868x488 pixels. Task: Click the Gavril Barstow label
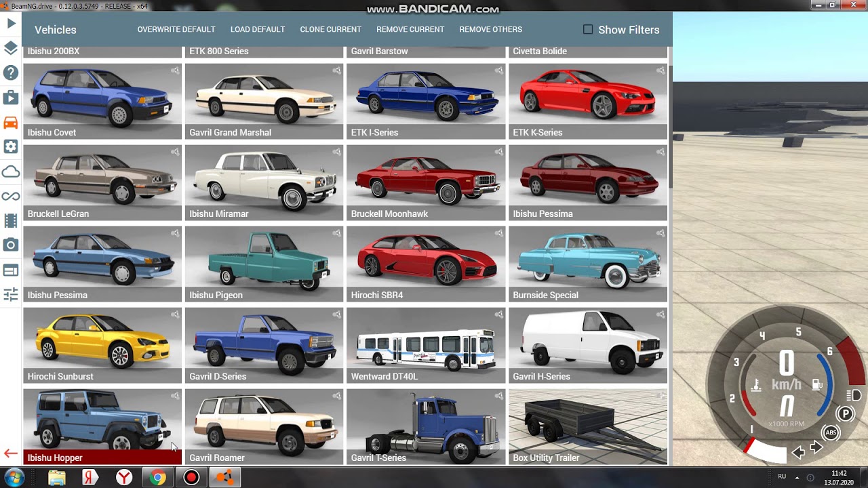(380, 52)
